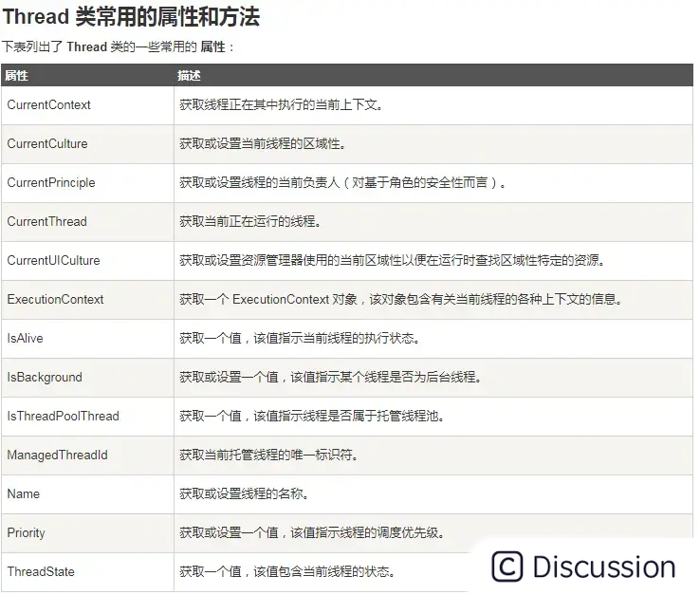
Task: Click description "获取线程正在其中执行的当前上下文。"
Action: pyautogui.click(x=281, y=105)
